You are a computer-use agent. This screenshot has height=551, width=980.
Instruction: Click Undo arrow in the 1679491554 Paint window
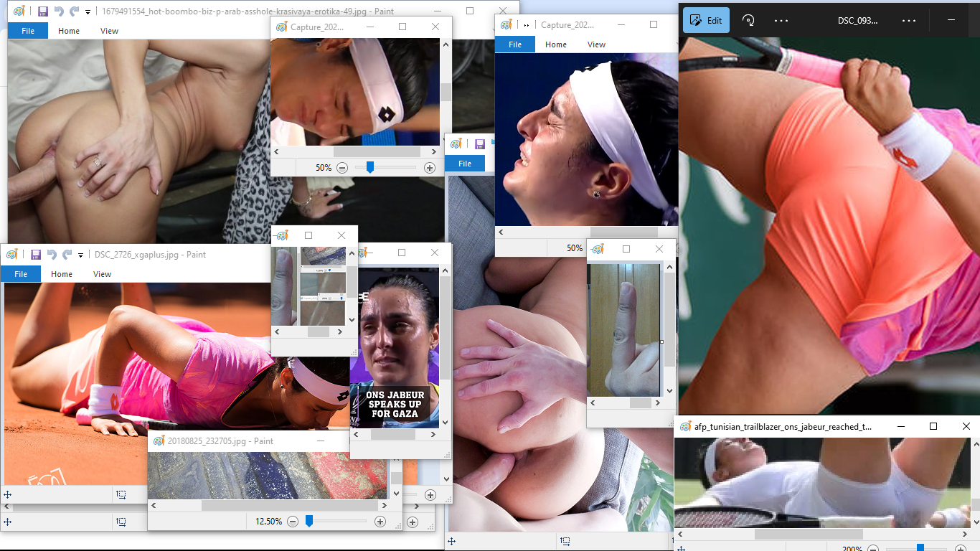[x=59, y=11]
